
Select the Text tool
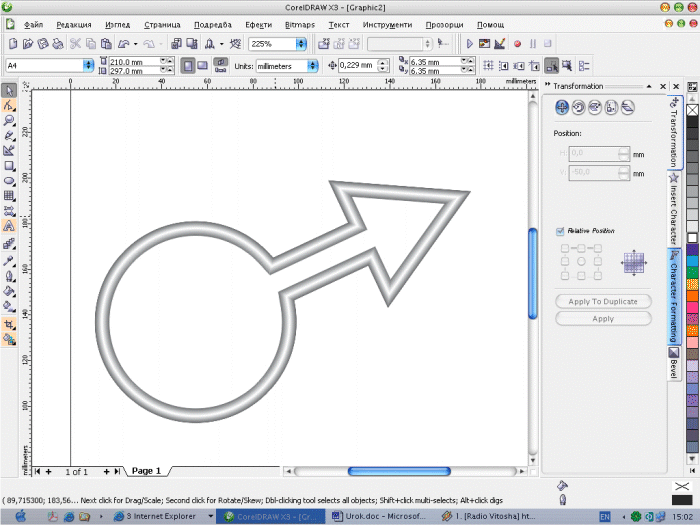(9, 226)
